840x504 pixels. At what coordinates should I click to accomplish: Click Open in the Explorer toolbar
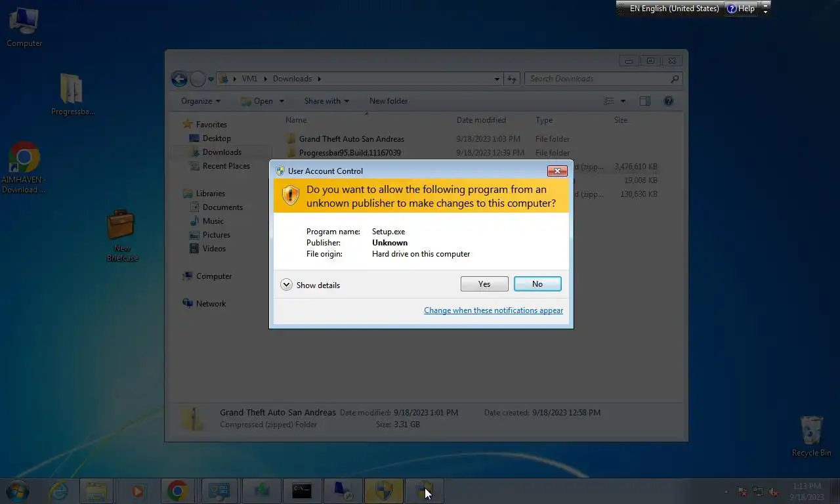pyautogui.click(x=257, y=101)
